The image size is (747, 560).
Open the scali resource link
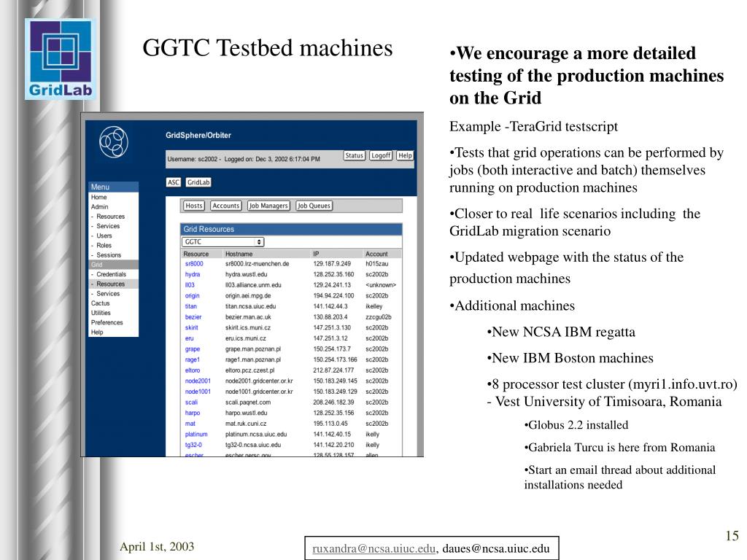[191, 402]
